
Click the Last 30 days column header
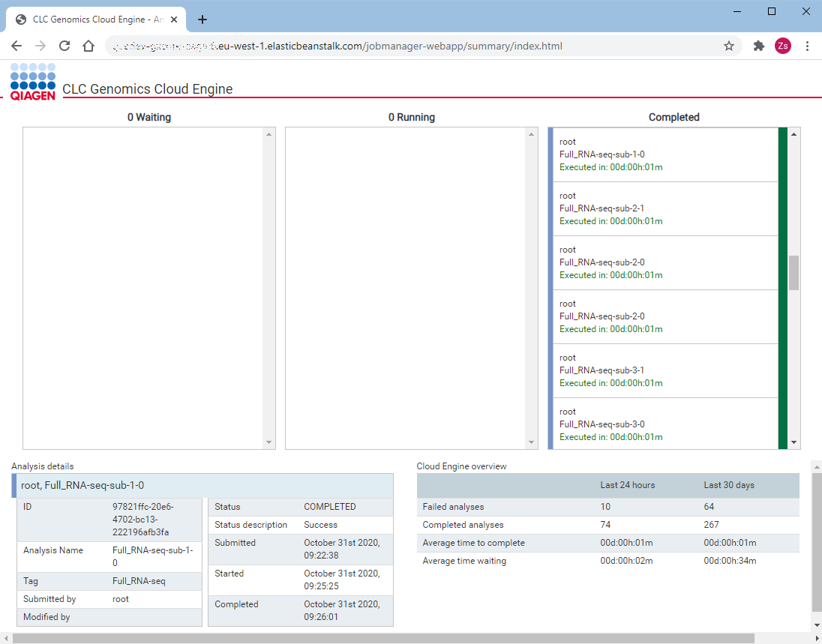pos(729,485)
